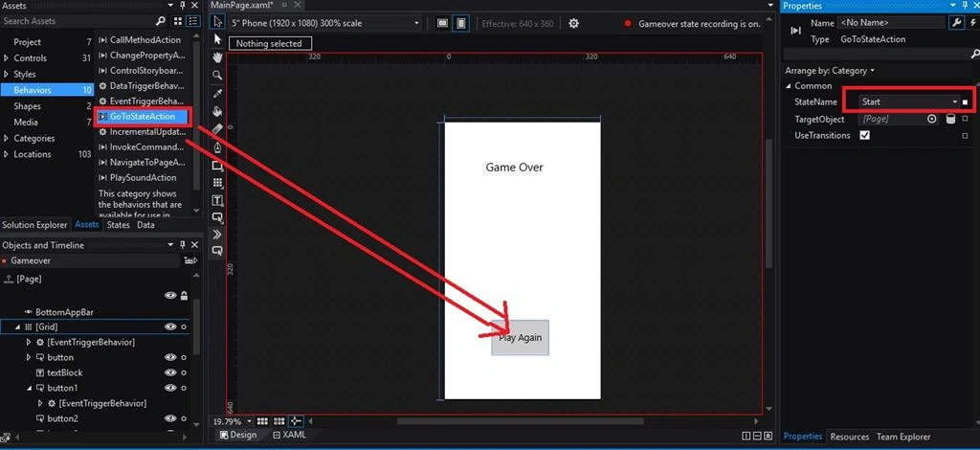Click the designer horizontal scrollbar

coord(520,421)
